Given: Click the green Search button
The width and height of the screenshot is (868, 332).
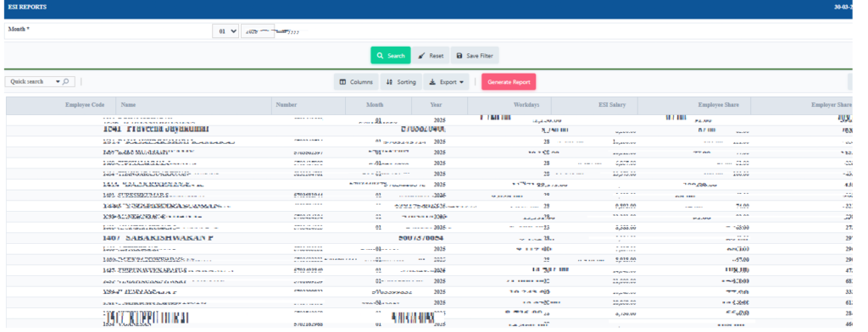Looking at the screenshot, I should (390, 55).
